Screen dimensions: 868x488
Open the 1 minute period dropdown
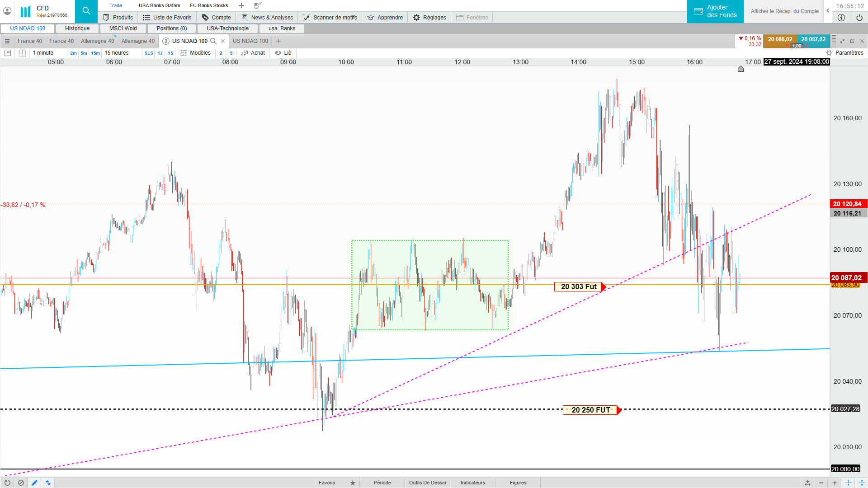[x=43, y=53]
